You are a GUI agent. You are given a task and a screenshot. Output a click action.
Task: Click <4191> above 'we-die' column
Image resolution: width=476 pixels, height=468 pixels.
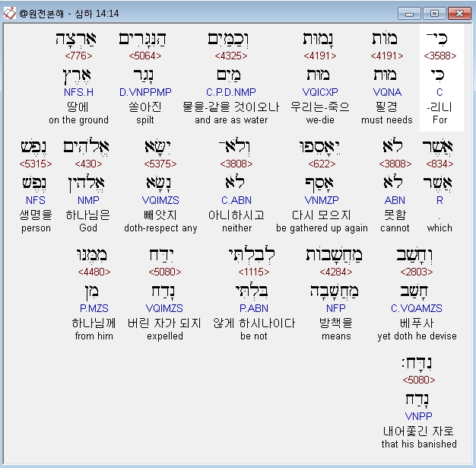click(320, 56)
